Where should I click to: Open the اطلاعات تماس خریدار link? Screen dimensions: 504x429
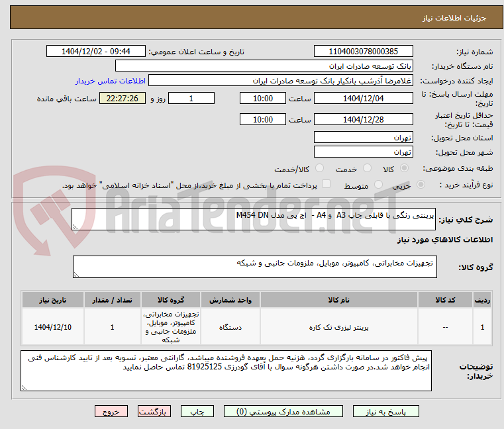(111, 81)
